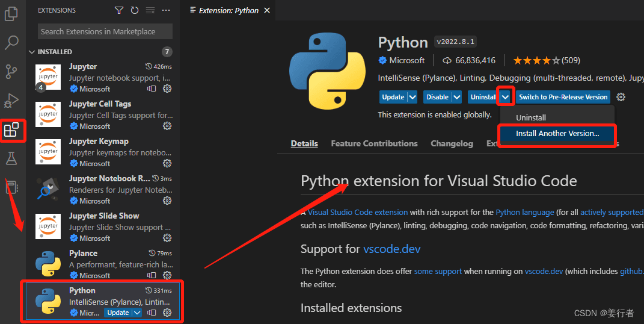
Task: Click Switch to Pre-Release Version button
Action: 563,97
